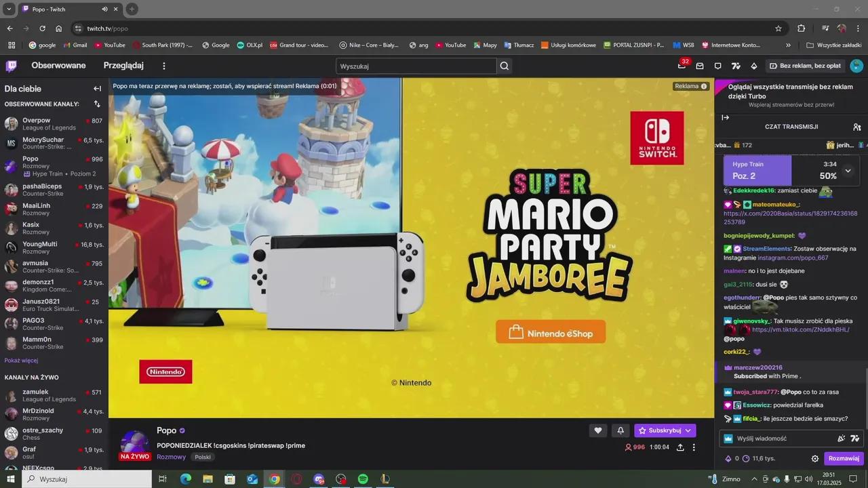Screen dimensions: 868x488
Task: Open the YouTube bookmark after Gmail
Action: pos(110,45)
